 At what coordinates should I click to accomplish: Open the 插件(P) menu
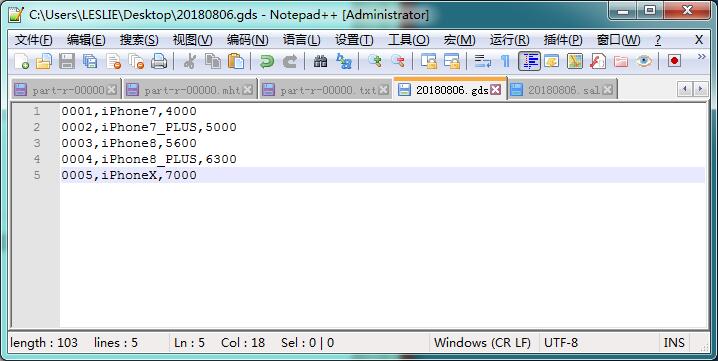563,40
